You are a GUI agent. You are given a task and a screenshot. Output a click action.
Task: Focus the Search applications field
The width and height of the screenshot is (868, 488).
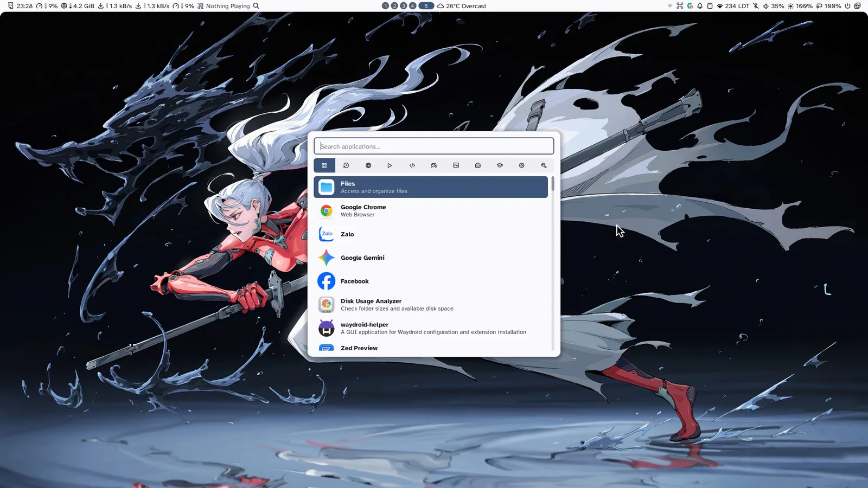[434, 146]
